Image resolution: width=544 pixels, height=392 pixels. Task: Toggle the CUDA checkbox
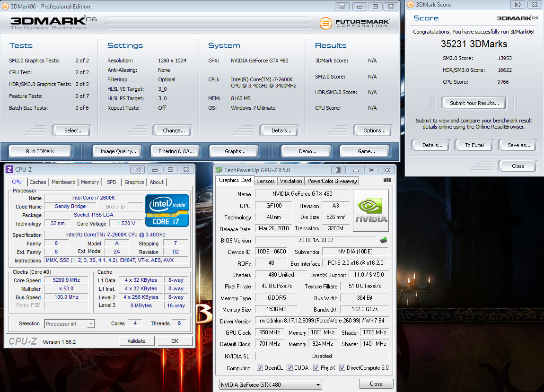pos(290,368)
